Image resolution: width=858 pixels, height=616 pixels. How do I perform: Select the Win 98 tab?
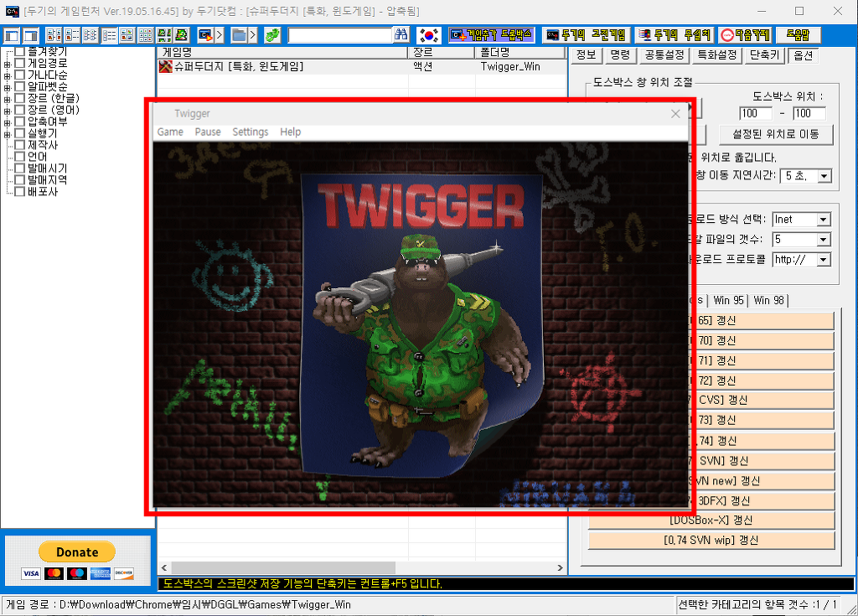(769, 300)
